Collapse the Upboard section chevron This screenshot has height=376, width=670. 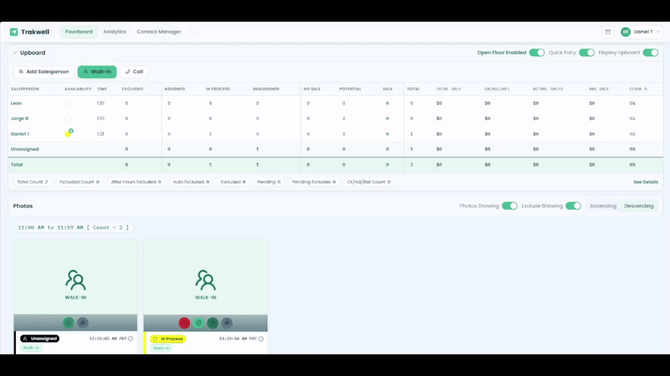15,53
